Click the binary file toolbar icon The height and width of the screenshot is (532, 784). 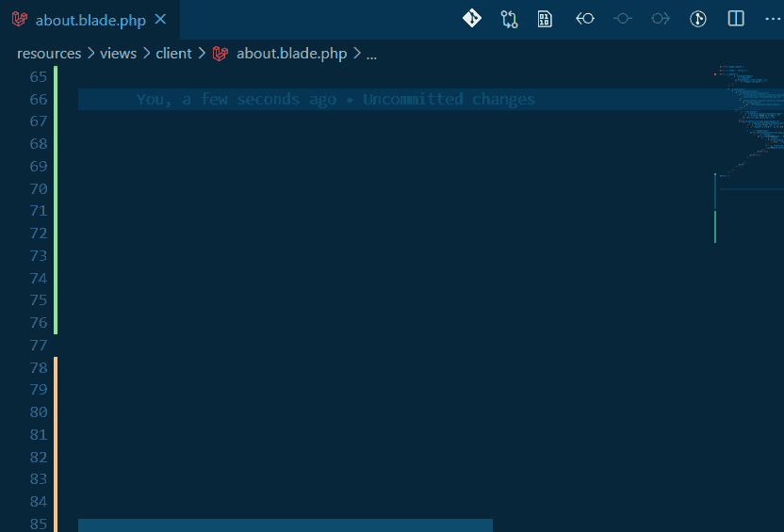tap(545, 19)
